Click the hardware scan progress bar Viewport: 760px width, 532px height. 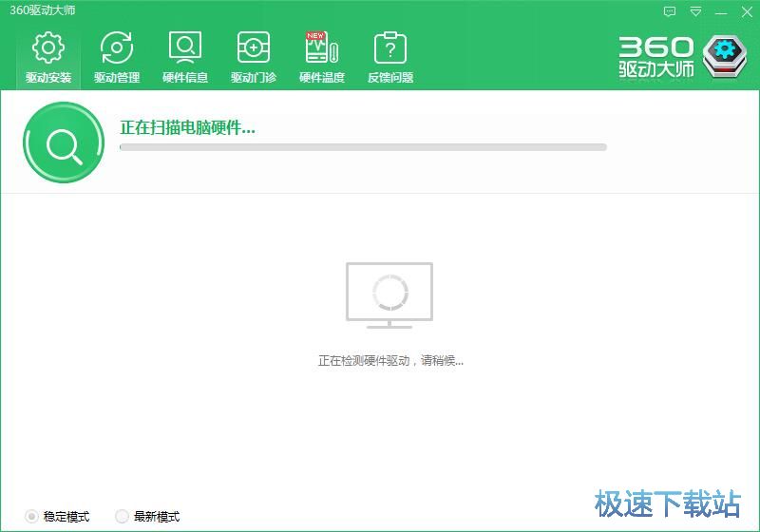point(363,147)
